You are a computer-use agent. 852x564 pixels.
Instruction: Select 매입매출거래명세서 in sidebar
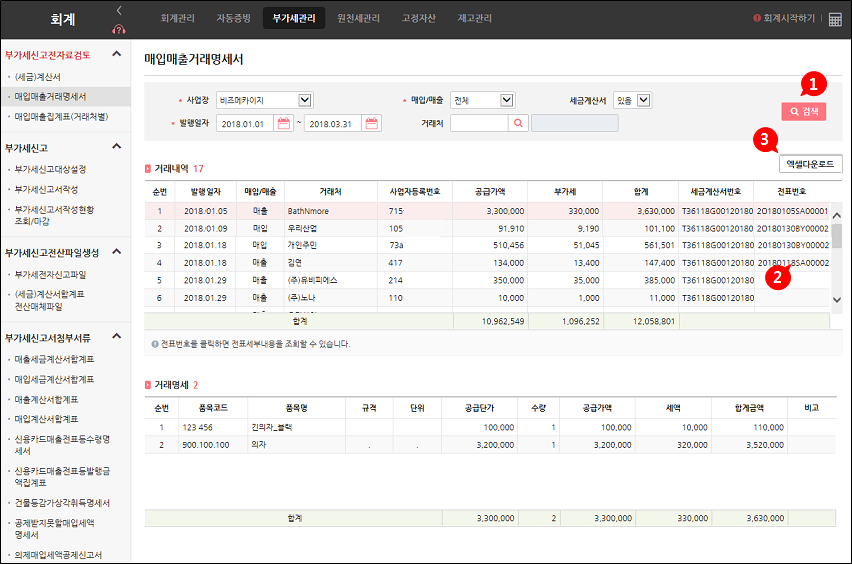click(x=51, y=97)
